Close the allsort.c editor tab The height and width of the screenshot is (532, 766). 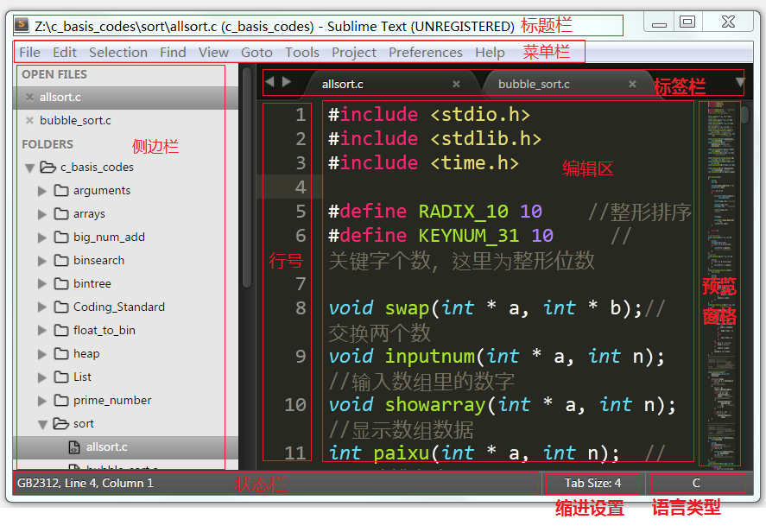[456, 85]
